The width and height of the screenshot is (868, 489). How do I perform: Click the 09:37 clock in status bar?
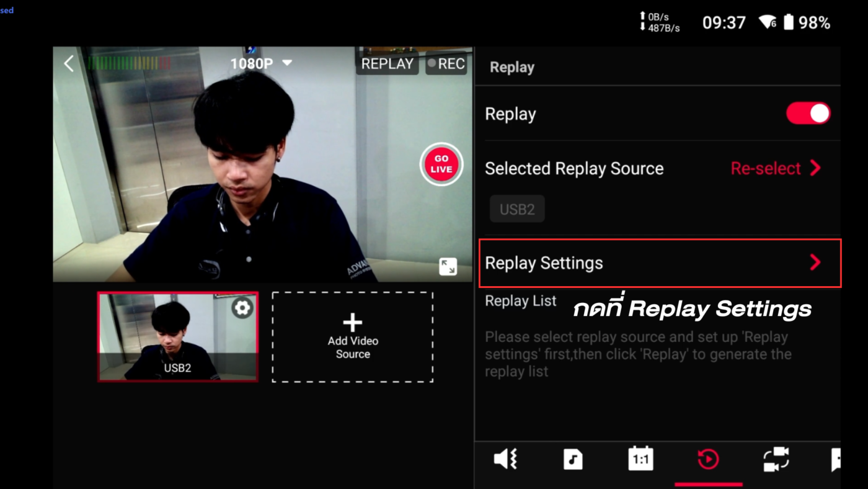(x=724, y=23)
